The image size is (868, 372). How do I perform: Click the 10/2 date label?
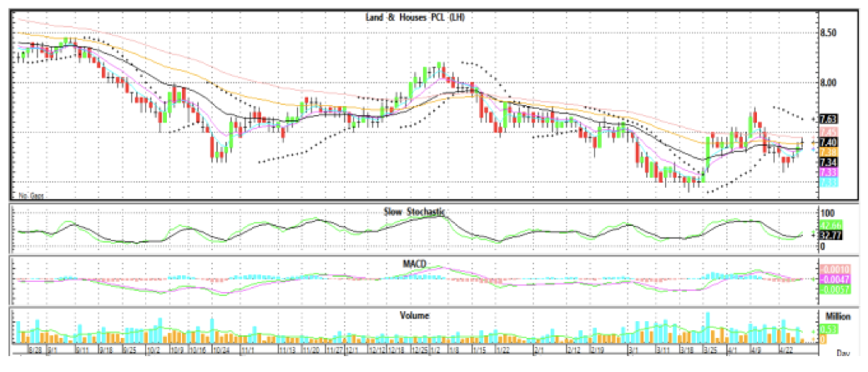[154, 349]
